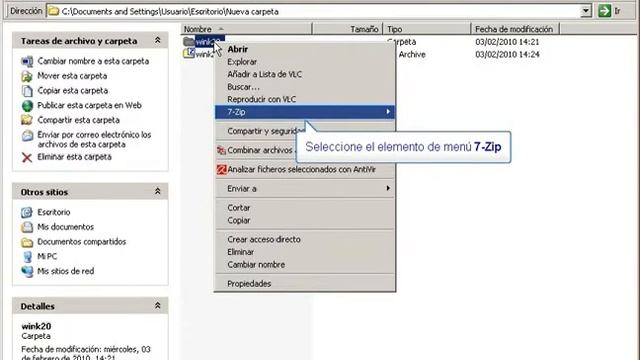Click the green Ir arrow icon
This screenshot has width=640, height=360.
pyautogui.click(x=604, y=11)
